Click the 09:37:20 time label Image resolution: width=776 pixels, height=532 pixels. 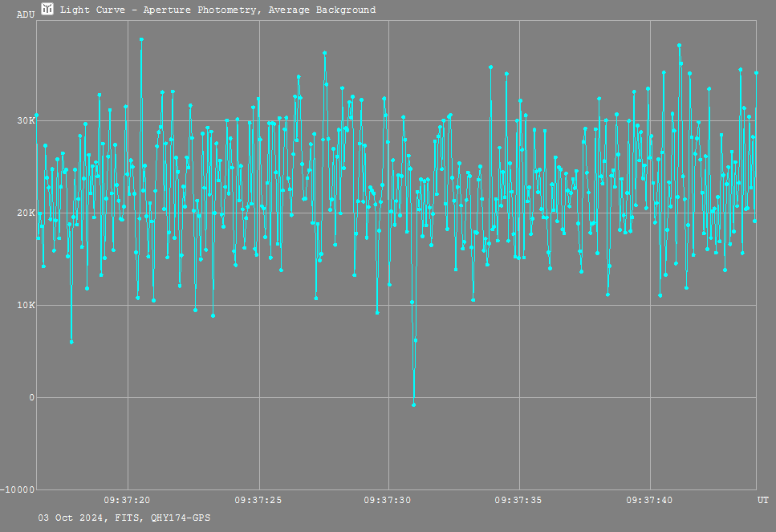click(x=127, y=501)
